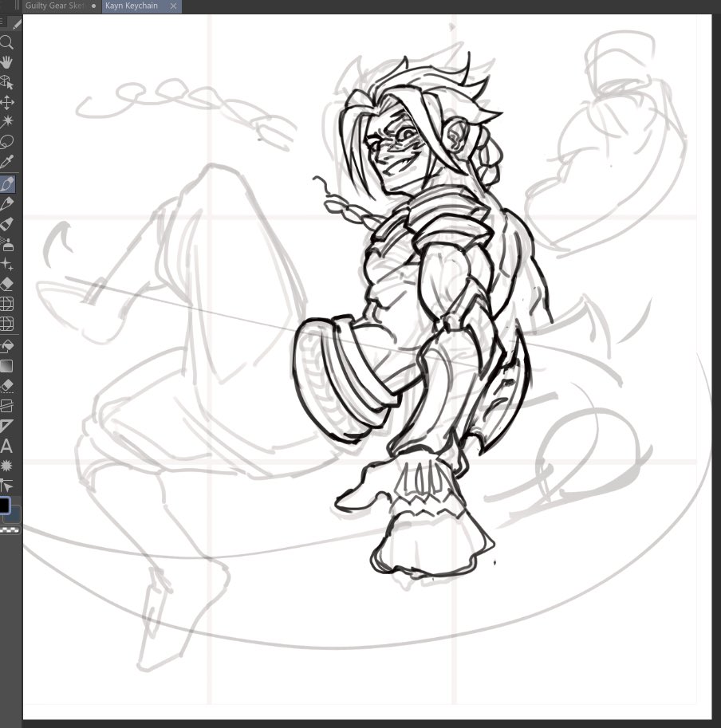
Task: Pick the black main color swatch
Action: 4,506
